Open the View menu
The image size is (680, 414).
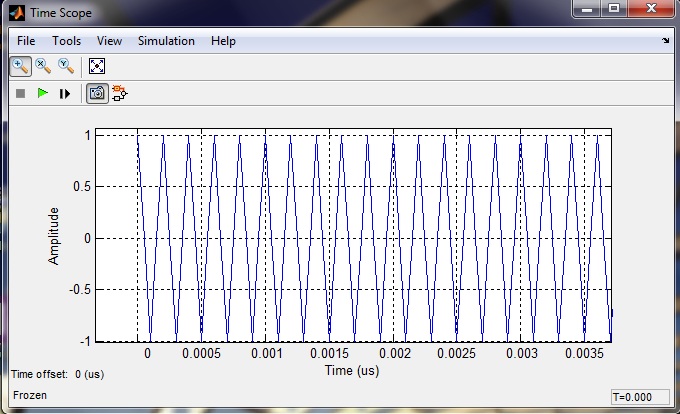[x=109, y=41]
